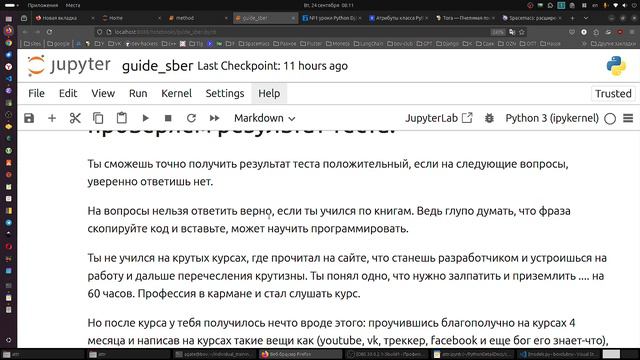Screen dimensions: 640x360
Task: Enable the debugger with the bug icon
Action: coord(489,118)
